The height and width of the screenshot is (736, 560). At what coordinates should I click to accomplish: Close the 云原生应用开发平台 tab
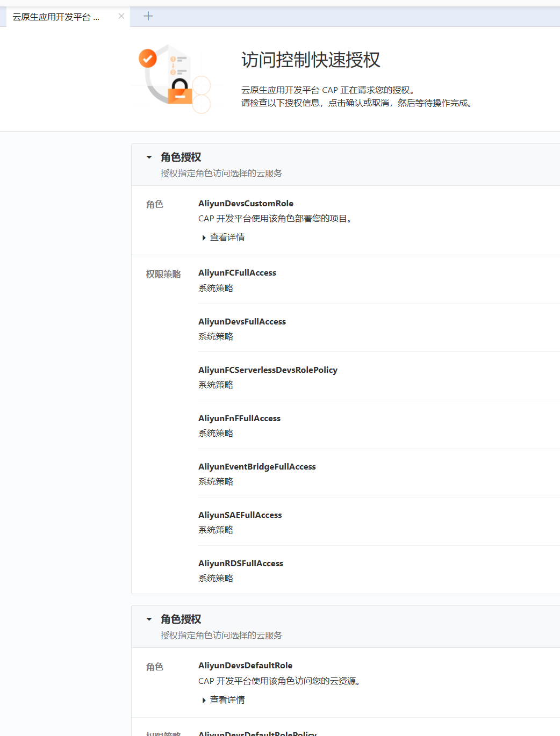coord(121,16)
